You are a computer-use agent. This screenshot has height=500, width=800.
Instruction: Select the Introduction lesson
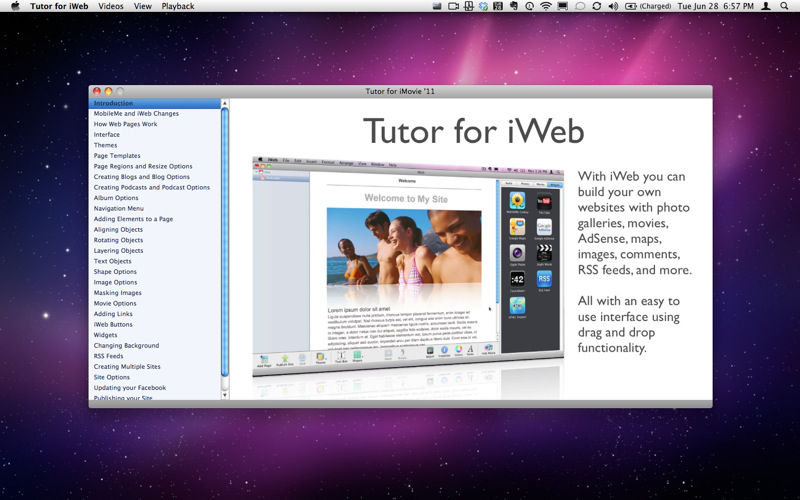[155, 103]
